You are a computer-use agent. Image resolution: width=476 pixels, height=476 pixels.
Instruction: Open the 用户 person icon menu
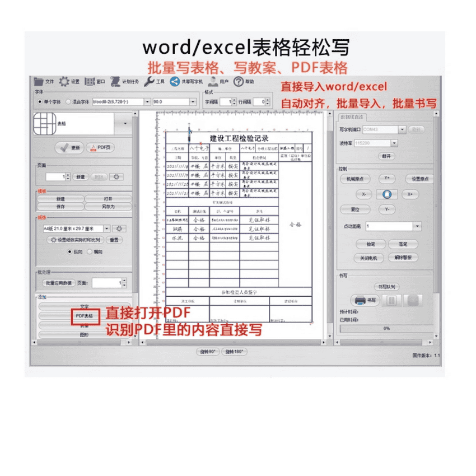click(218, 81)
